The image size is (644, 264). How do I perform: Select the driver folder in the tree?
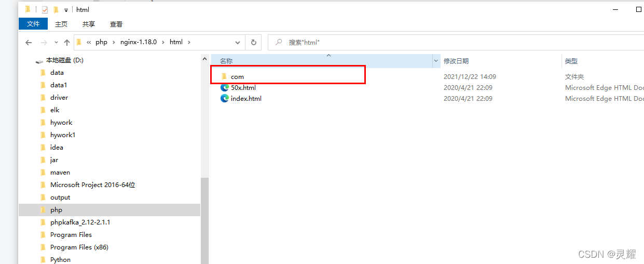(59, 97)
